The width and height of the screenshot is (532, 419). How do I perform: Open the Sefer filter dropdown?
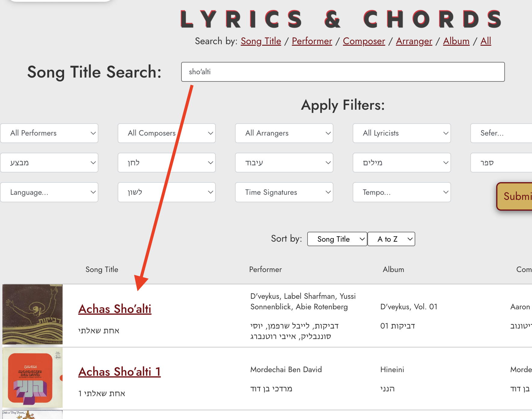point(501,133)
